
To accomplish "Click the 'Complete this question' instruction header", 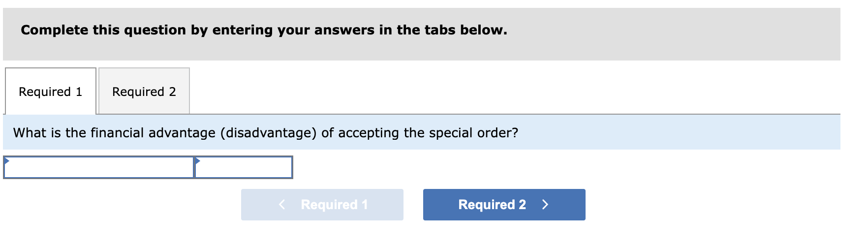I will pyautogui.click(x=264, y=30).
